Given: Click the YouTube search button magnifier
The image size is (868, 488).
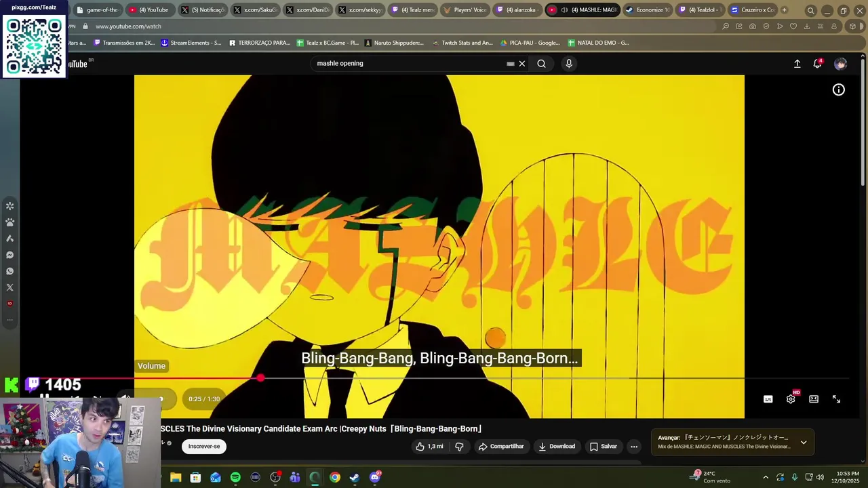Looking at the screenshot, I should [x=541, y=64].
